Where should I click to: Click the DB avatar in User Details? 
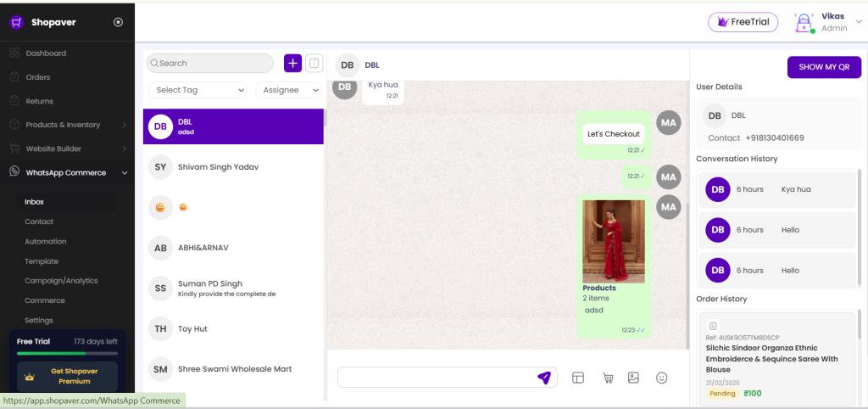(715, 115)
